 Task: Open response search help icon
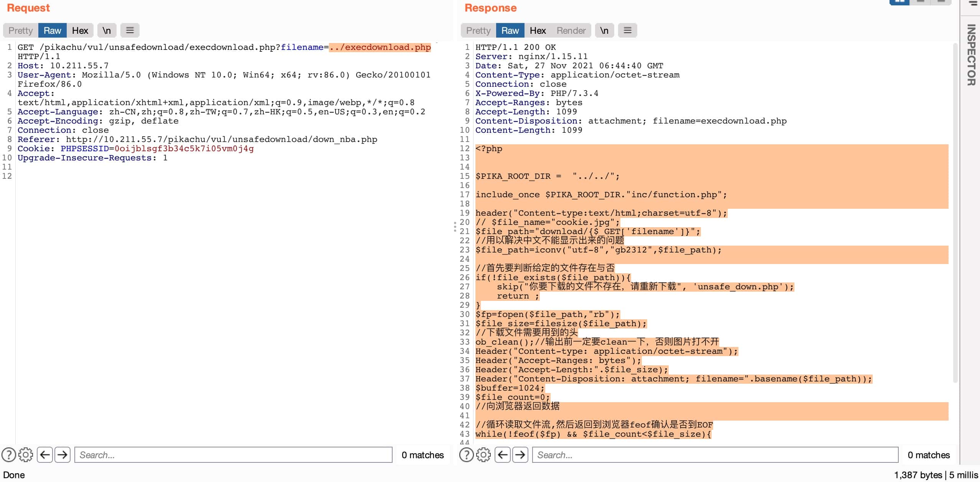point(466,455)
